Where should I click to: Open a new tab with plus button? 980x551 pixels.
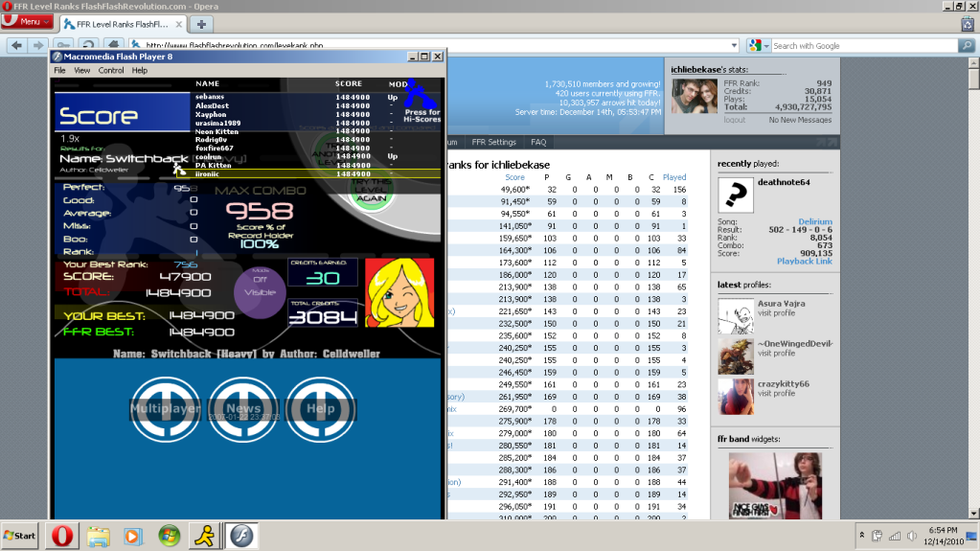point(202,24)
